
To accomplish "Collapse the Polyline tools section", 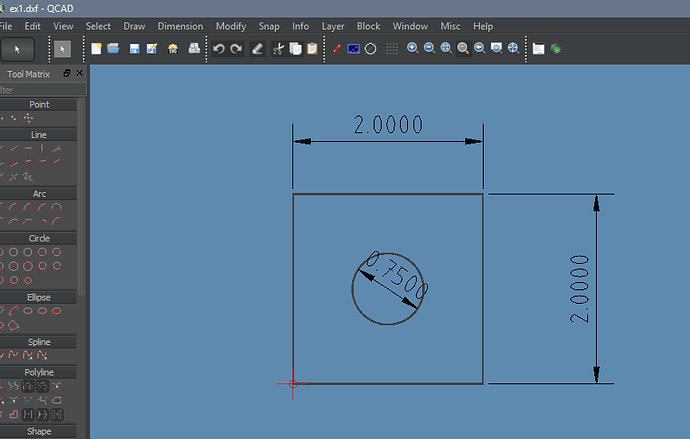I will 38,373.
